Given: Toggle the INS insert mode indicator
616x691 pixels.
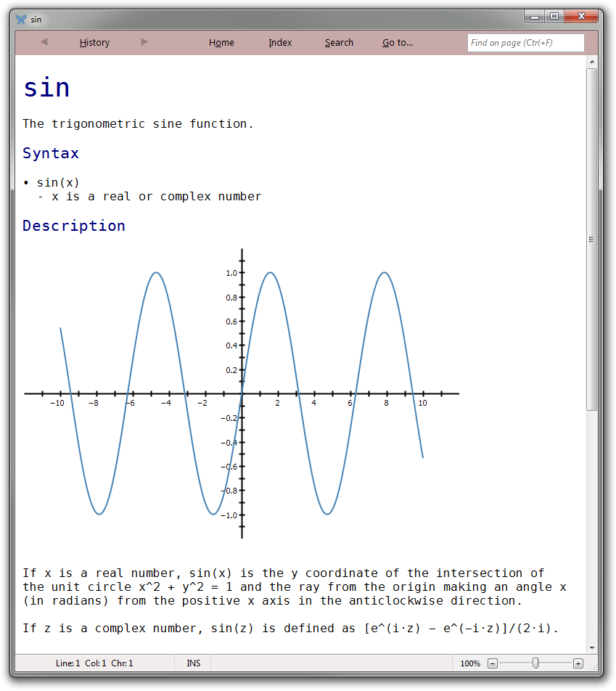Looking at the screenshot, I should pyautogui.click(x=193, y=663).
